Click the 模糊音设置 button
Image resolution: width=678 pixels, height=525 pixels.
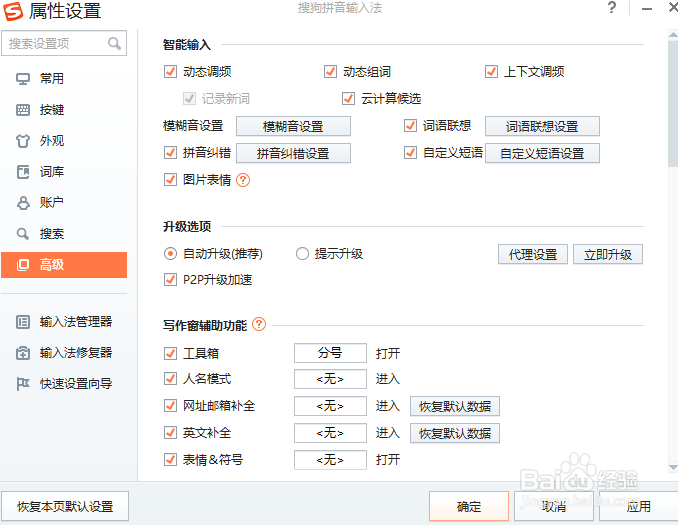click(x=293, y=126)
